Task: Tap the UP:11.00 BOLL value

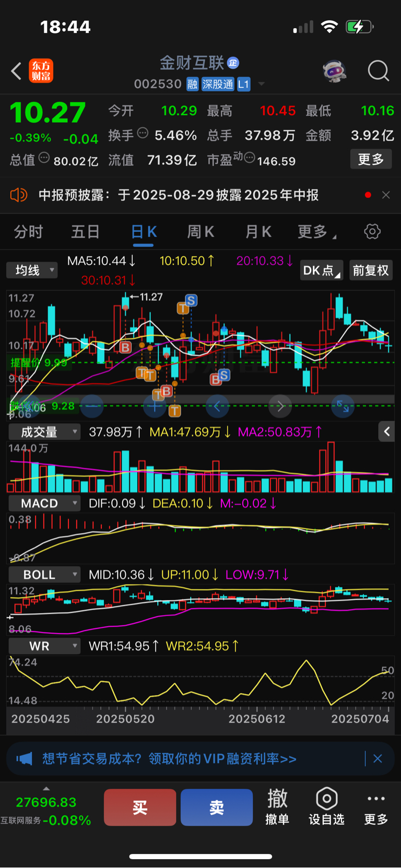Action: [x=189, y=575]
